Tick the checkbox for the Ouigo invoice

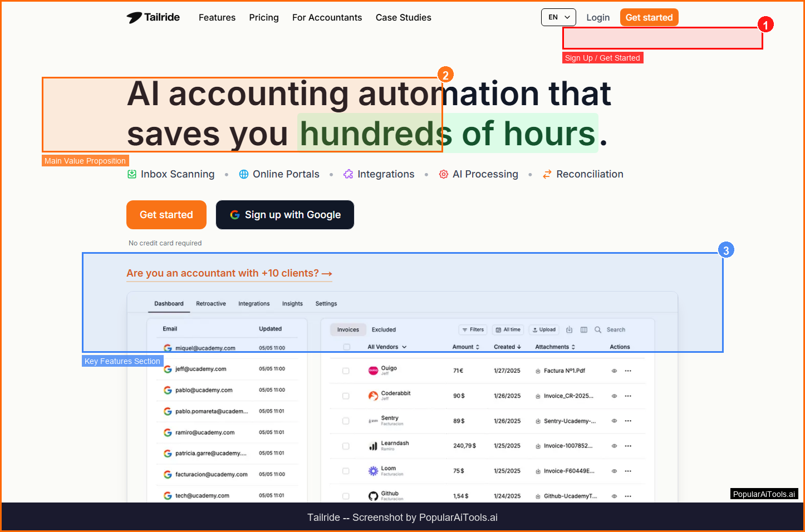point(346,371)
